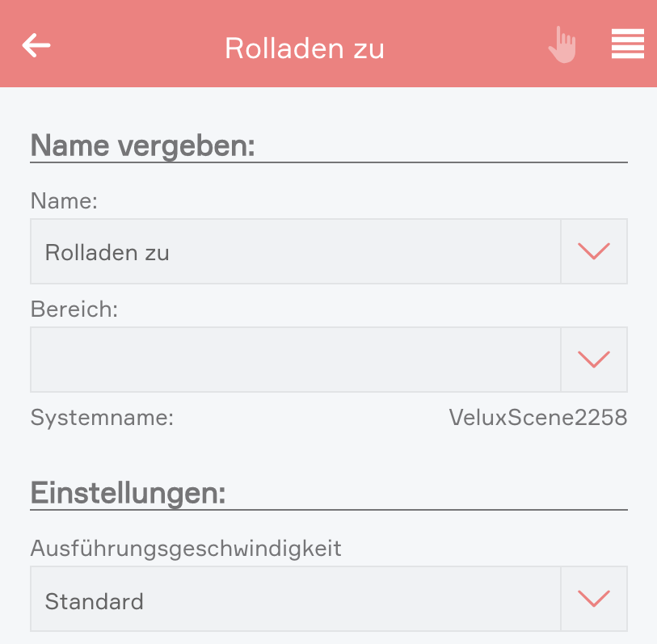
Task: Click the 'Rolladen zu' header title
Action: tap(305, 48)
